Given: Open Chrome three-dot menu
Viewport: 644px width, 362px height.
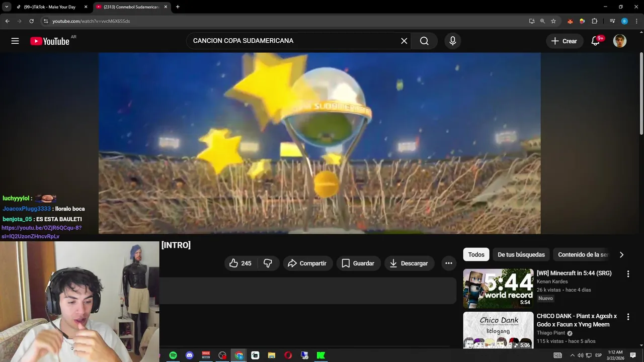Looking at the screenshot, I should 636,21.
